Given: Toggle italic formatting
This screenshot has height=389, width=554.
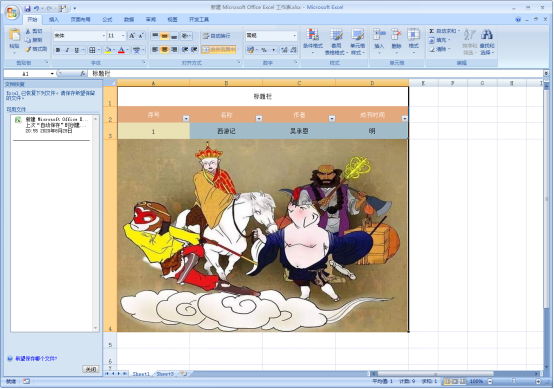Looking at the screenshot, I should point(67,50).
